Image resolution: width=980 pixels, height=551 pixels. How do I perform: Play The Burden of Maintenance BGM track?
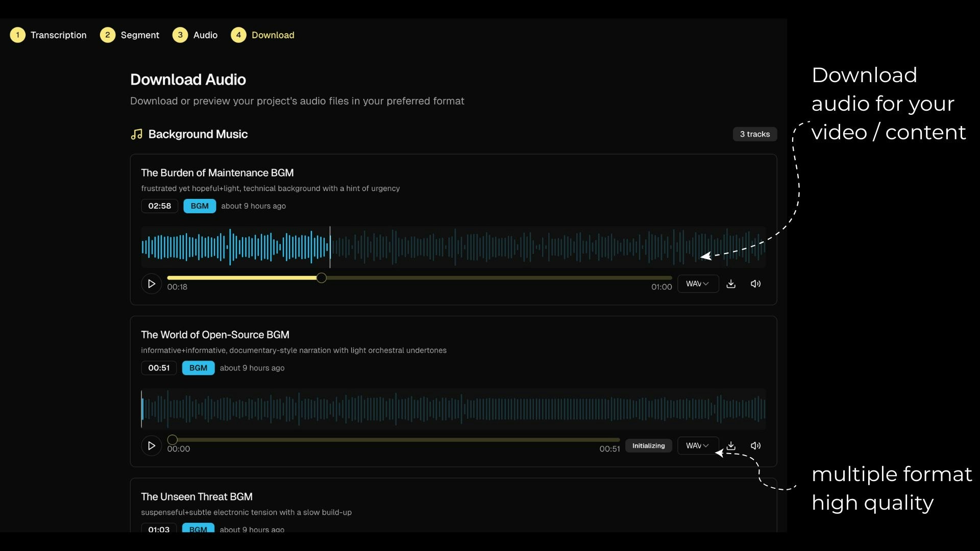pyautogui.click(x=151, y=284)
